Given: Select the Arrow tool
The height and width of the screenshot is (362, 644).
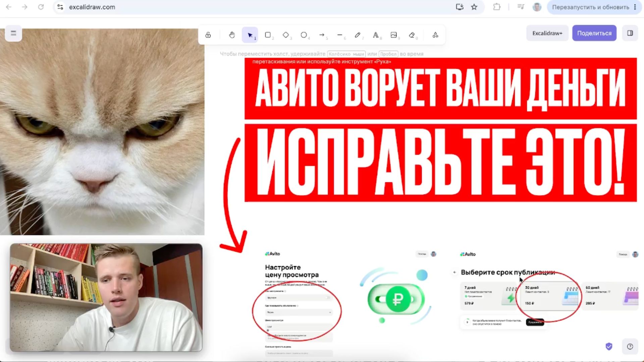Looking at the screenshot, I should pyautogui.click(x=322, y=35).
